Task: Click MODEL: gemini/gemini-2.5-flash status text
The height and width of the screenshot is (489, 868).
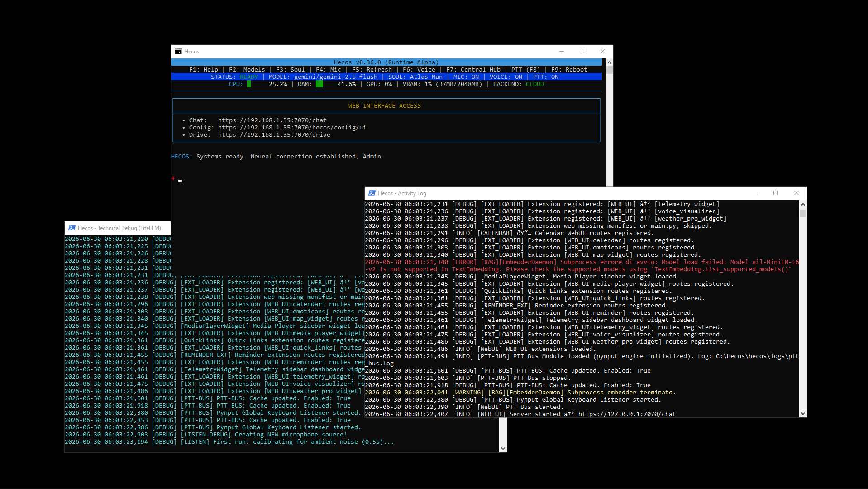Action: [x=323, y=77]
